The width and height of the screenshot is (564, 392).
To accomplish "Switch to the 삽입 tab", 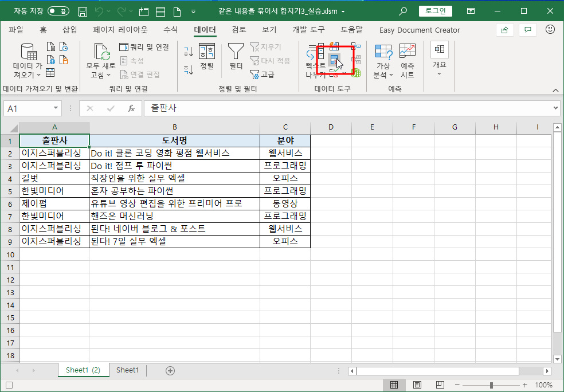I will (70, 30).
